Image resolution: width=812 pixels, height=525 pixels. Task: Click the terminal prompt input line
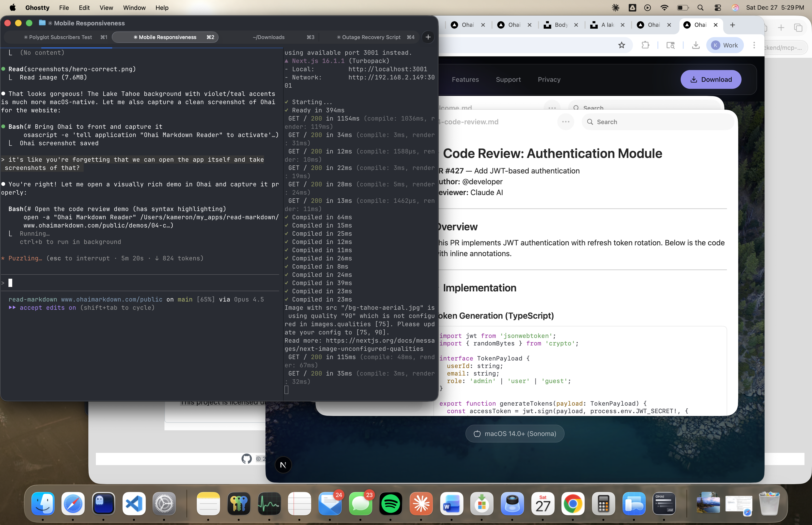pos(140,283)
